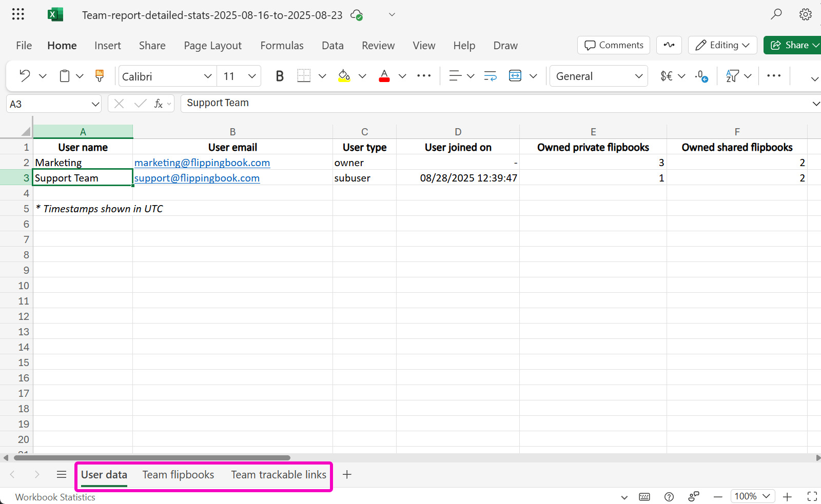The image size is (821, 504).
Task: Open the marketing@flippingbook.com email link
Action: 202,163
